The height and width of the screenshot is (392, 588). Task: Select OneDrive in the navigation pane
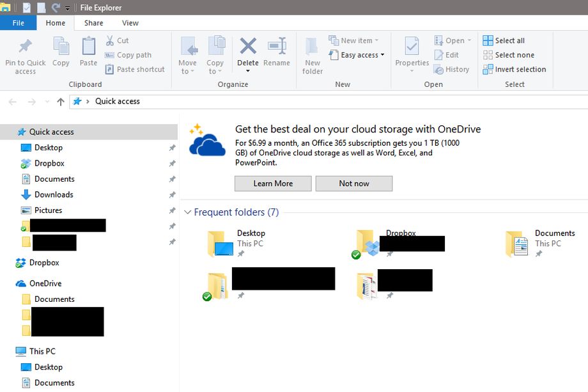[45, 283]
